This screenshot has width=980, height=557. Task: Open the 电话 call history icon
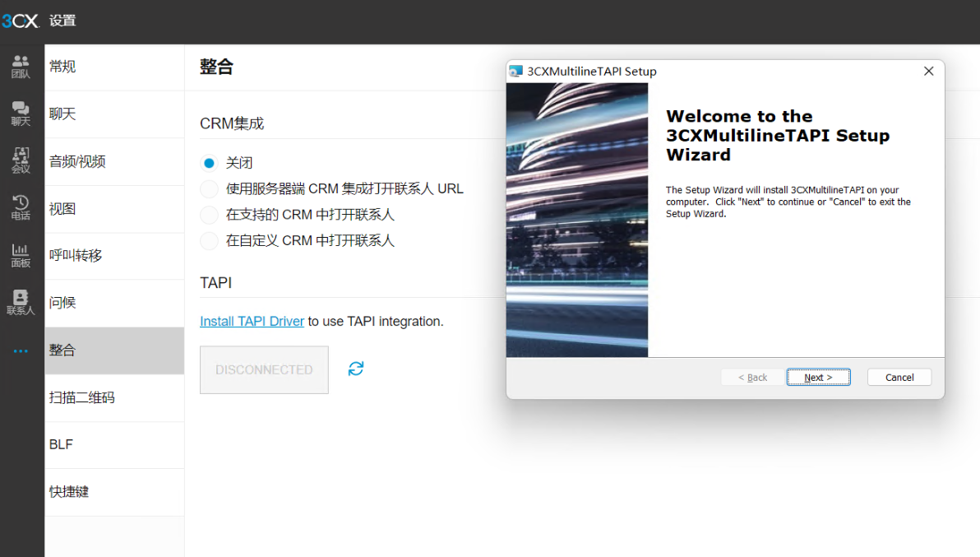(21, 207)
